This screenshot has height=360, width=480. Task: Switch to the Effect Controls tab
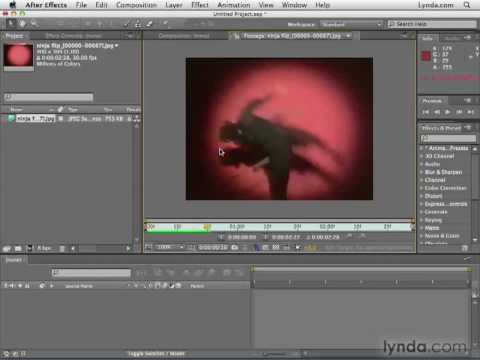[x=73, y=36]
